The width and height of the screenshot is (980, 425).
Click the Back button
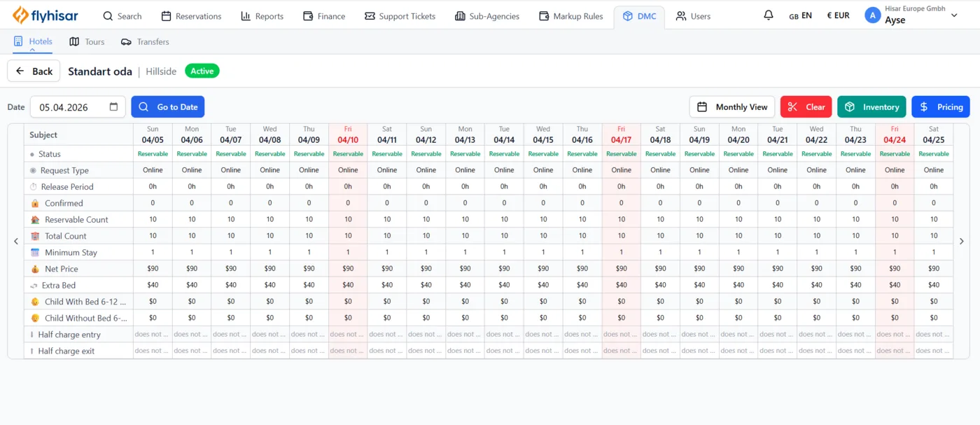pyautogui.click(x=34, y=71)
